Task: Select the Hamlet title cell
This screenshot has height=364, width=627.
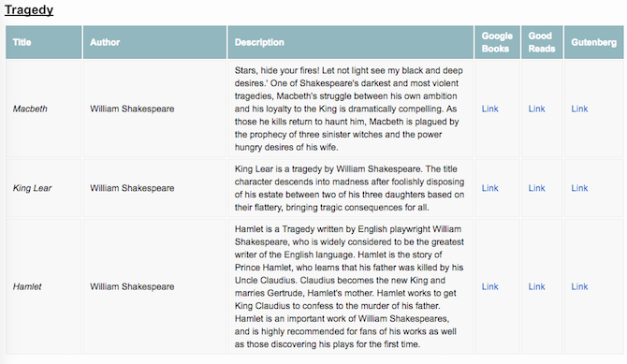Action: coord(44,286)
